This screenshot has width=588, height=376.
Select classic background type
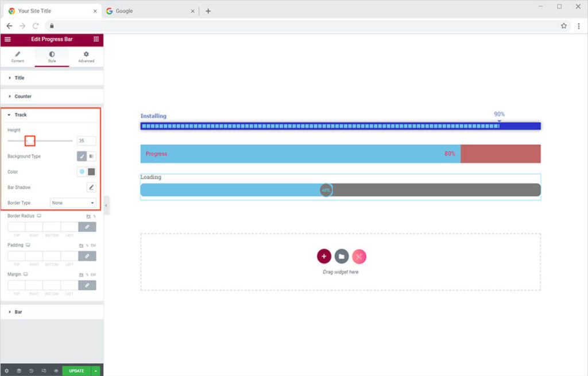coord(82,156)
